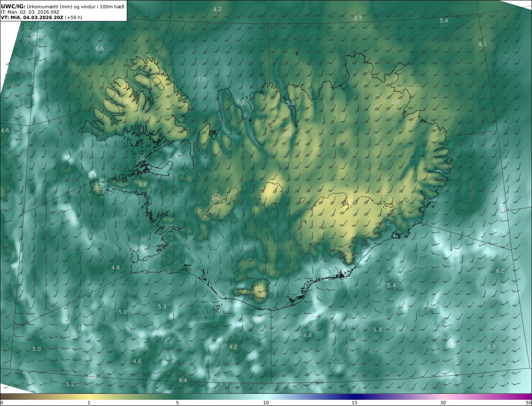Click the 50 tick on the color scale
Image resolution: width=532 pixels, height=406 pixels.
(x=528, y=403)
